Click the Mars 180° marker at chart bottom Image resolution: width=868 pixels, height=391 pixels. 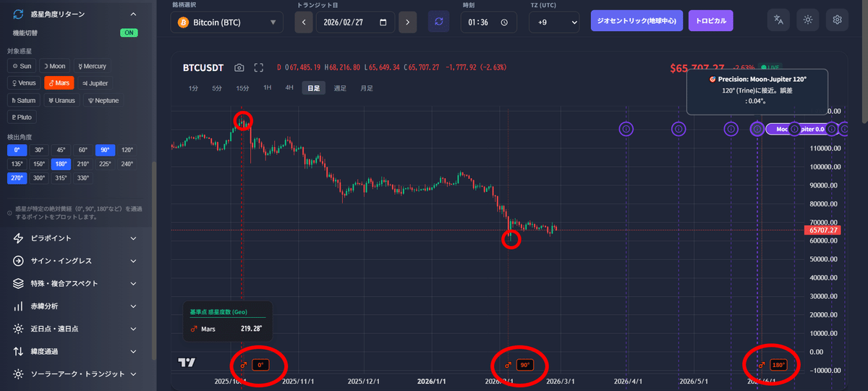tap(778, 365)
